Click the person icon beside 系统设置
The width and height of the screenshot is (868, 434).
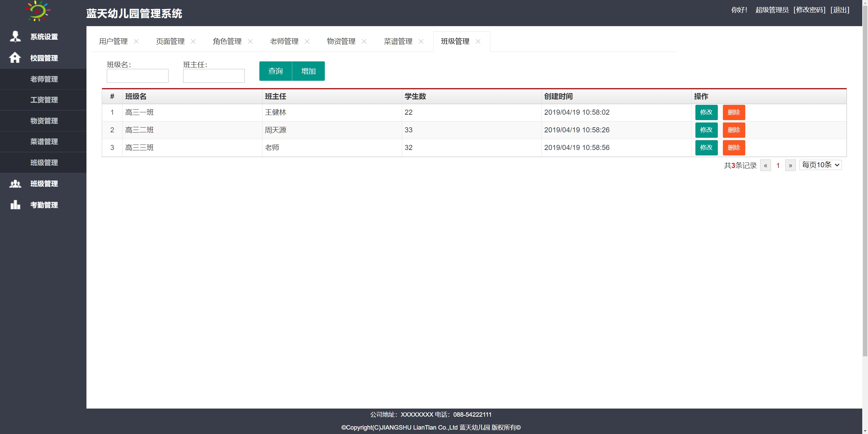(x=15, y=36)
